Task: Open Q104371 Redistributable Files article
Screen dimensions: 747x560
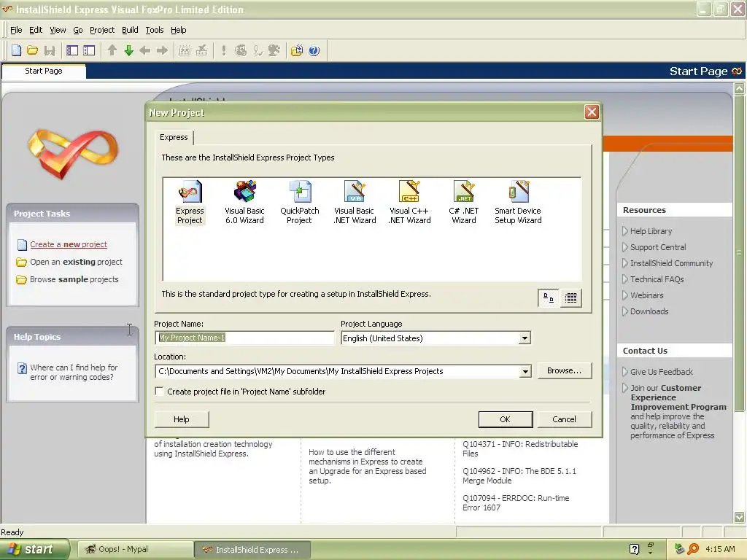Action: pyautogui.click(x=520, y=448)
